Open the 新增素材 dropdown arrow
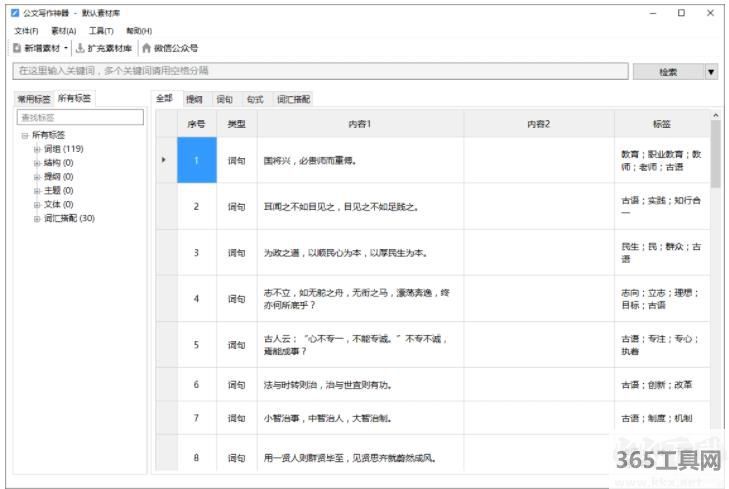Viewport: 729px width, 489px height. tap(66, 48)
